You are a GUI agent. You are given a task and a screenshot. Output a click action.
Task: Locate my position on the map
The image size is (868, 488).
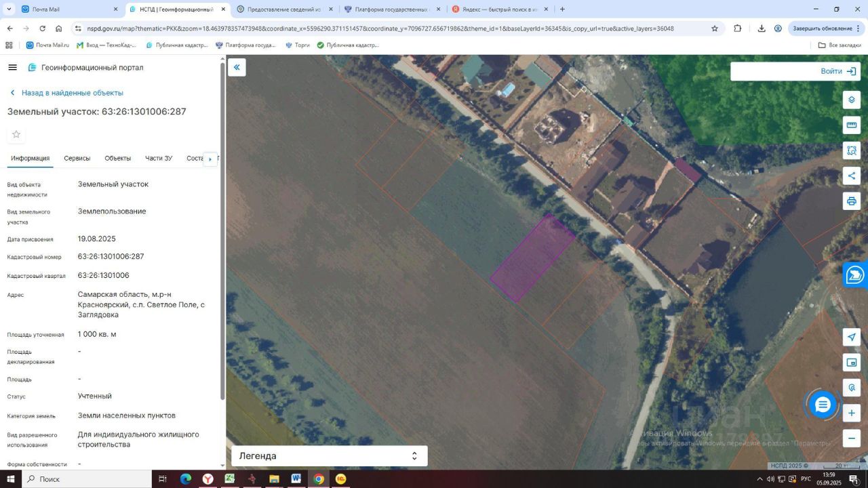click(x=852, y=338)
